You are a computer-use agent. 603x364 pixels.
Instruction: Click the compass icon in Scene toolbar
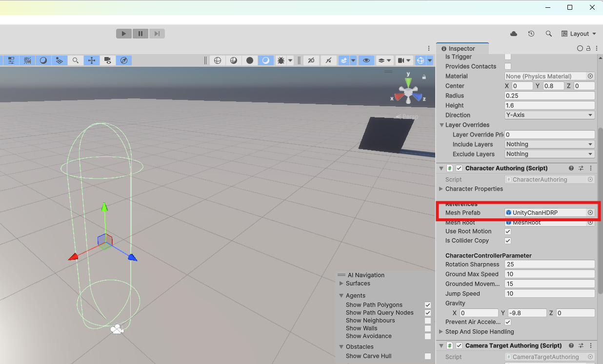coord(123,60)
